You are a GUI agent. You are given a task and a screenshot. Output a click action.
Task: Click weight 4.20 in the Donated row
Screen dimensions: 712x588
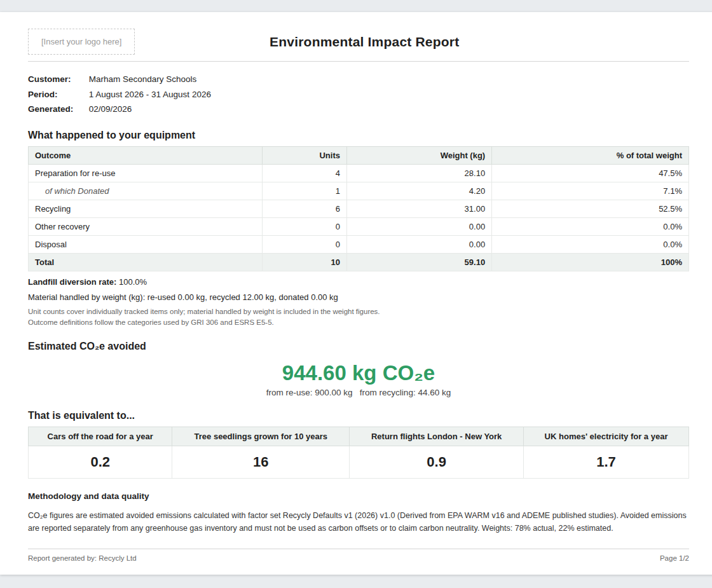point(477,191)
